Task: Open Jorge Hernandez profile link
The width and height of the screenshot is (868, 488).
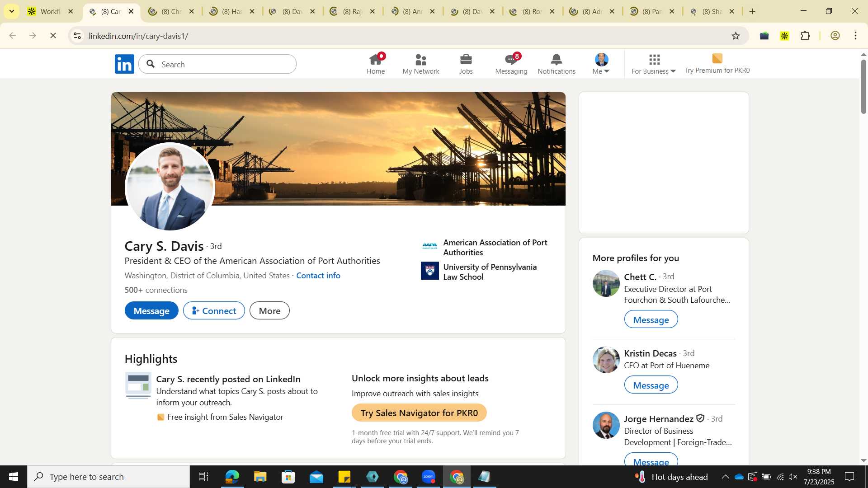Action: click(659, 418)
